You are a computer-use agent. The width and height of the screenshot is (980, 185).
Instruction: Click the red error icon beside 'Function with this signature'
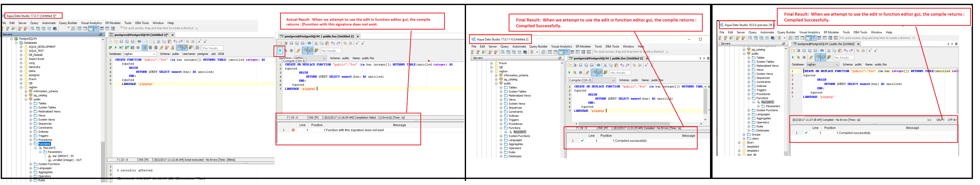point(293,130)
